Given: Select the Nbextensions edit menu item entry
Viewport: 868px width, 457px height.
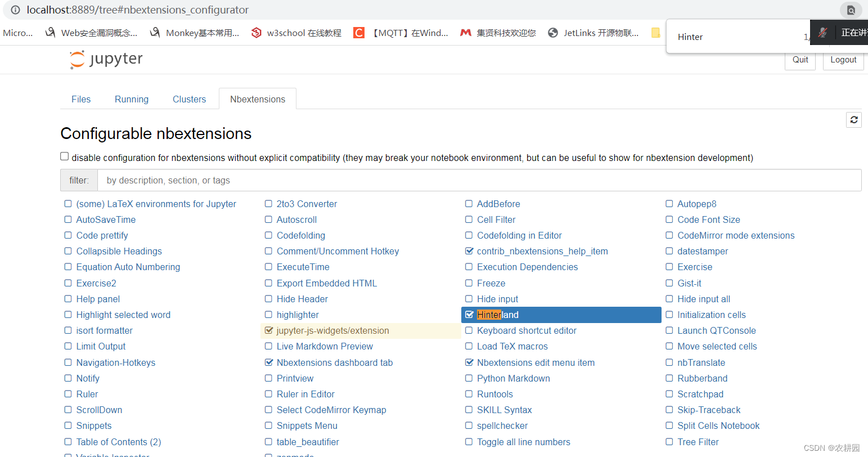Looking at the screenshot, I should tap(536, 362).
